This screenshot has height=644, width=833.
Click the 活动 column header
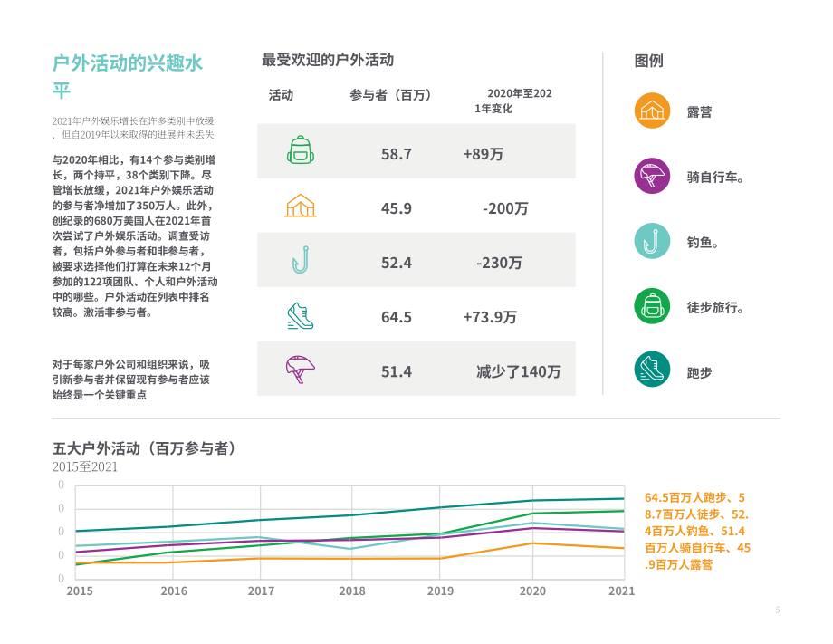coord(281,95)
